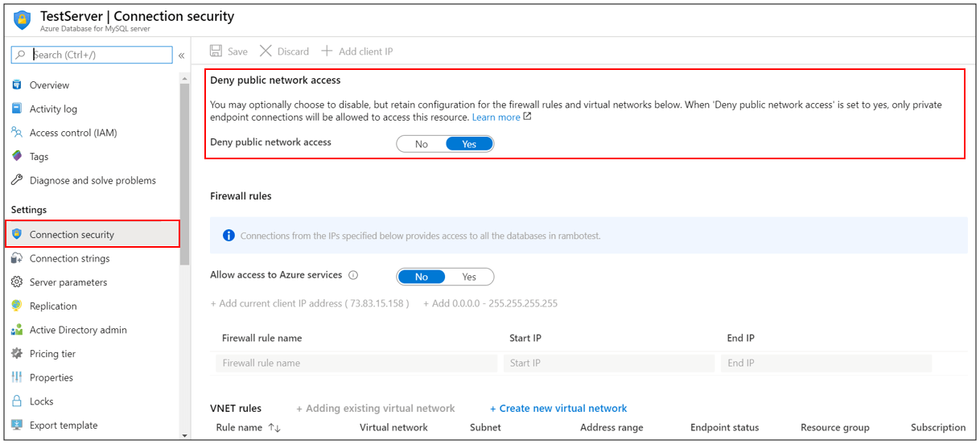Click Add client IP button
This screenshot has height=444, width=980.
click(356, 51)
